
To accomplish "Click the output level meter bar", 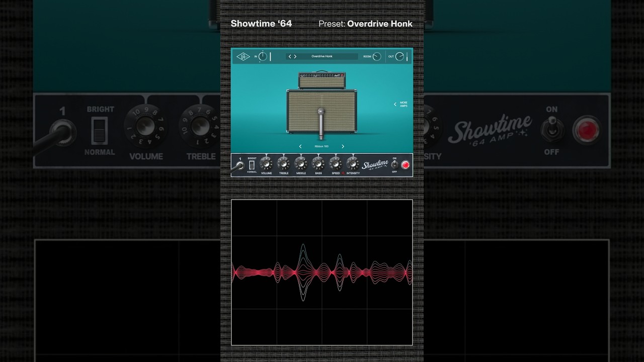I will tap(407, 56).
